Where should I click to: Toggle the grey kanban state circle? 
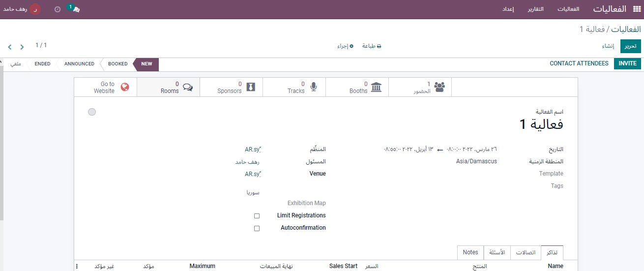[92, 112]
